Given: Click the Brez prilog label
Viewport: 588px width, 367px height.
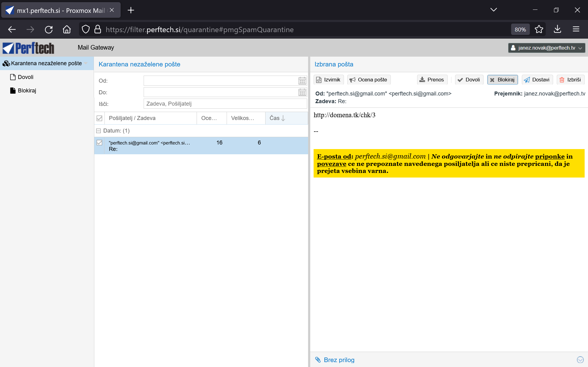Looking at the screenshot, I should (339, 360).
